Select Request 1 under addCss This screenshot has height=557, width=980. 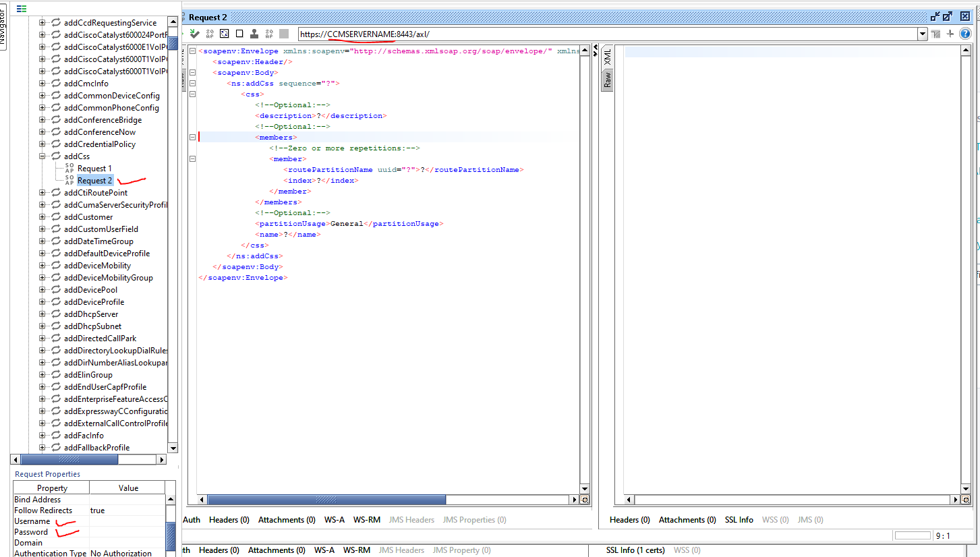94,168
